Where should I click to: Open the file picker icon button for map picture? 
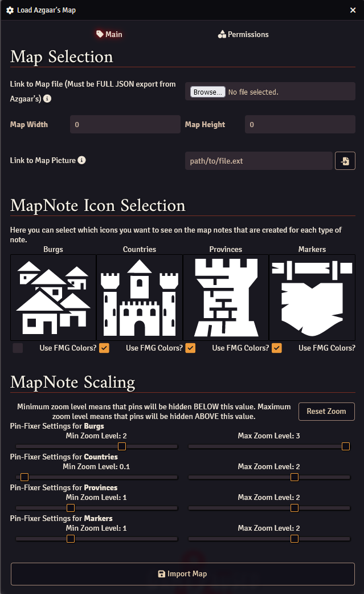click(x=345, y=161)
